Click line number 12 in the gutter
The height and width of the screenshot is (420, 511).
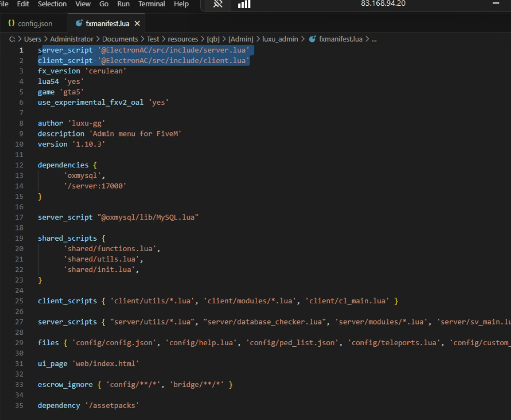point(19,165)
